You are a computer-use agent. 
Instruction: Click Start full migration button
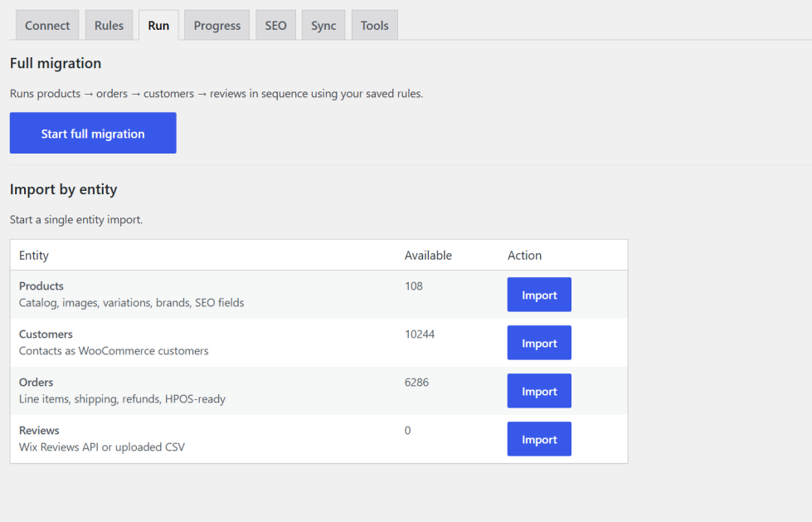coord(93,133)
